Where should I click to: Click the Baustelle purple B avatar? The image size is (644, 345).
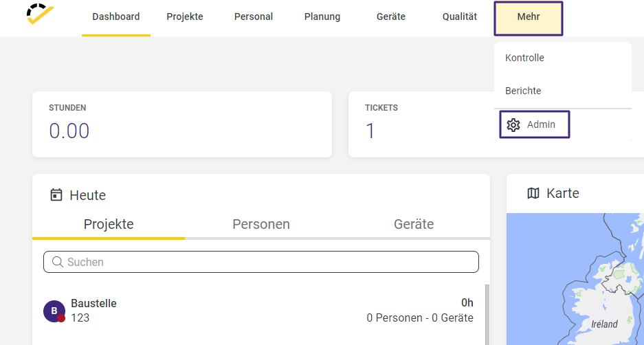coord(54,311)
